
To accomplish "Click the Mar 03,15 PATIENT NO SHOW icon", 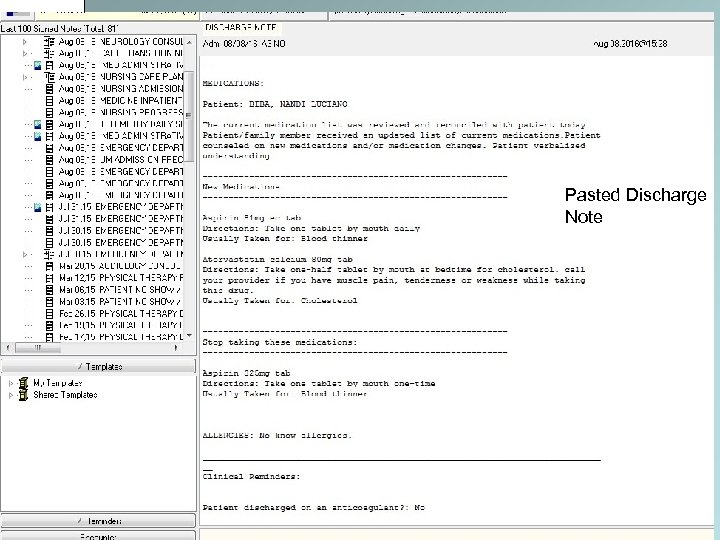I will click(50, 302).
